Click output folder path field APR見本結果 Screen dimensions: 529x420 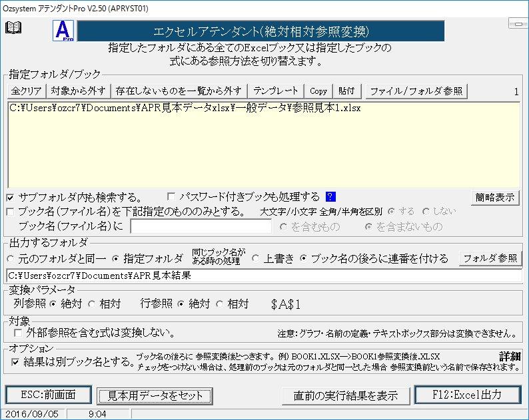[264, 276]
